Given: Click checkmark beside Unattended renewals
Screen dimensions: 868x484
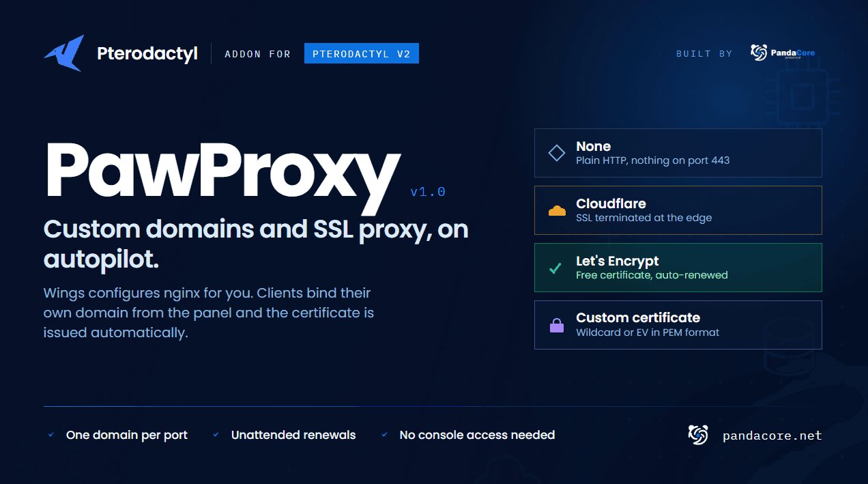Looking at the screenshot, I should (x=216, y=434).
